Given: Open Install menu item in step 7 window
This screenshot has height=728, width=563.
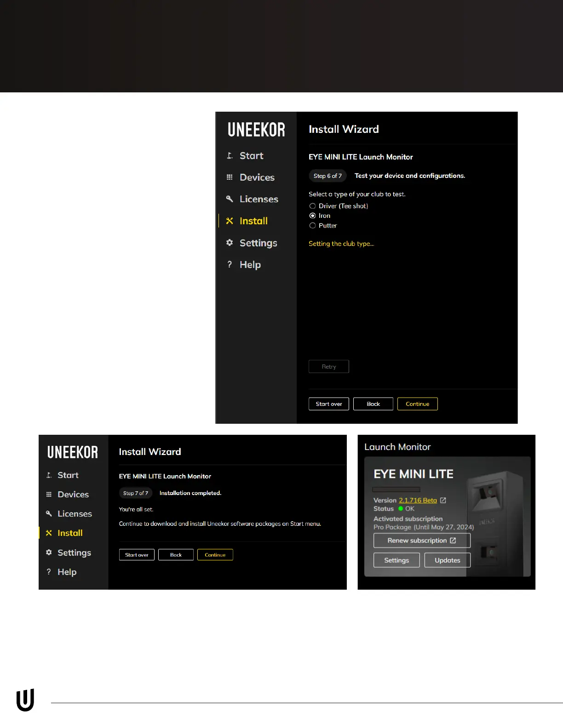Looking at the screenshot, I should [x=70, y=533].
